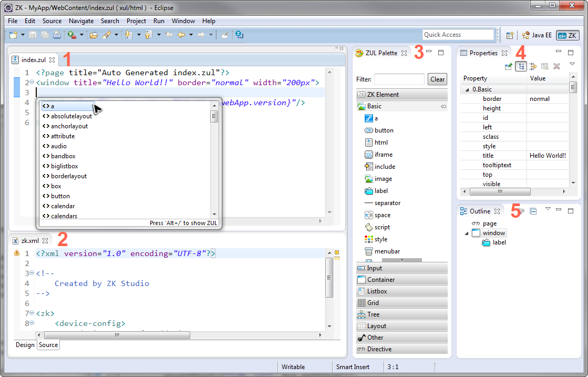Open the File menu
This screenshot has width=588, height=377.
pos(13,21)
